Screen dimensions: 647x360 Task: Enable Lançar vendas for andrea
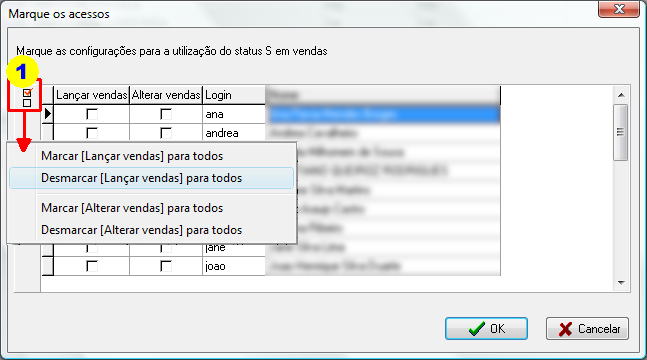click(x=92, y=133)
